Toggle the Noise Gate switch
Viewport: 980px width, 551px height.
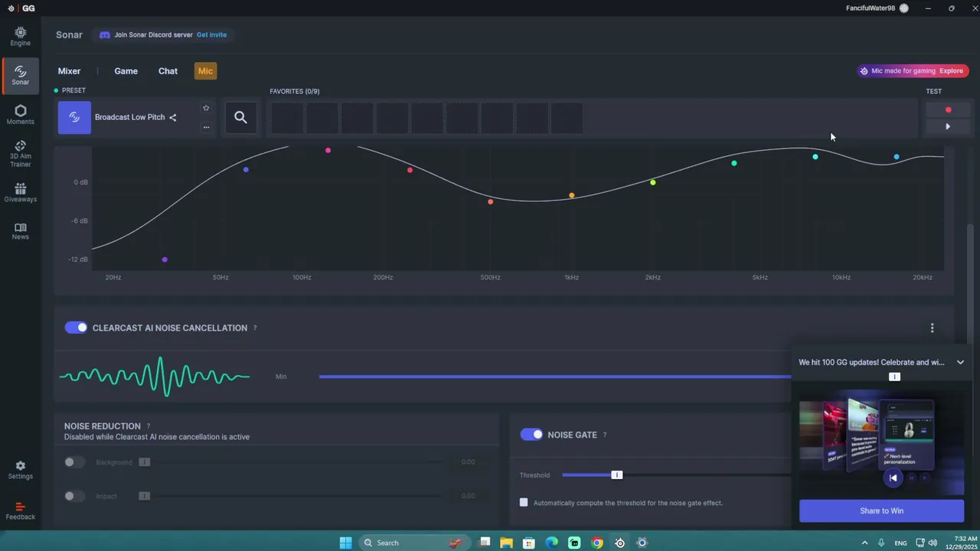(531, 435)
